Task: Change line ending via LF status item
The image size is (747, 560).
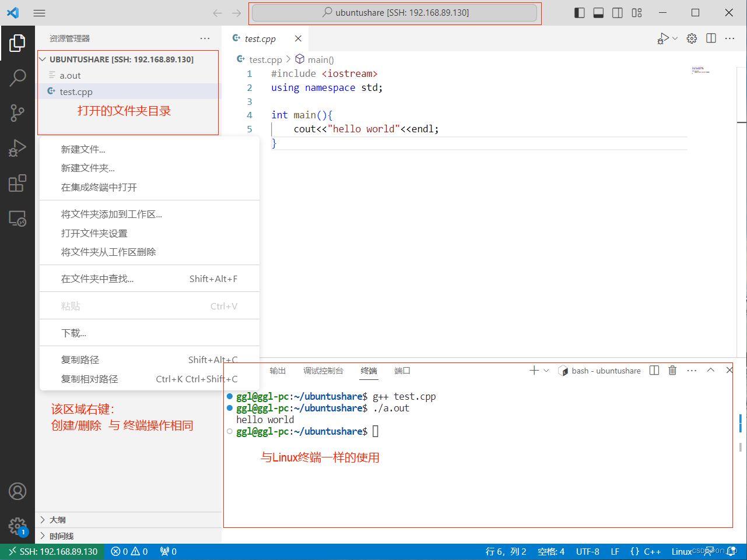Action: [x=615, y=552]
